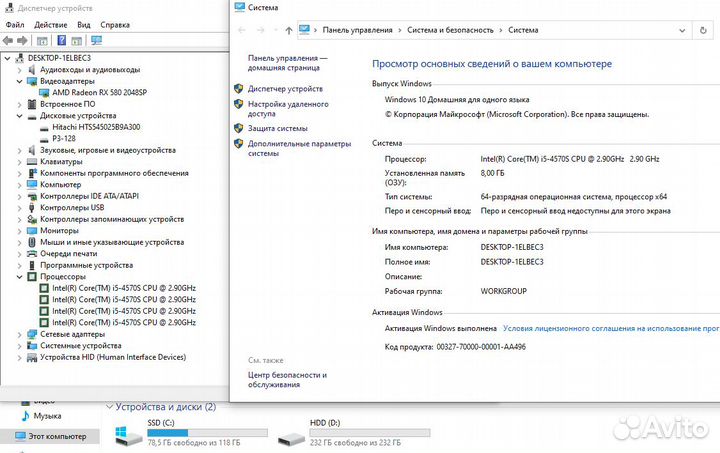720x453 pixels.
Task: Expand the Встроенное ПО node
Action: click(19, 104)
